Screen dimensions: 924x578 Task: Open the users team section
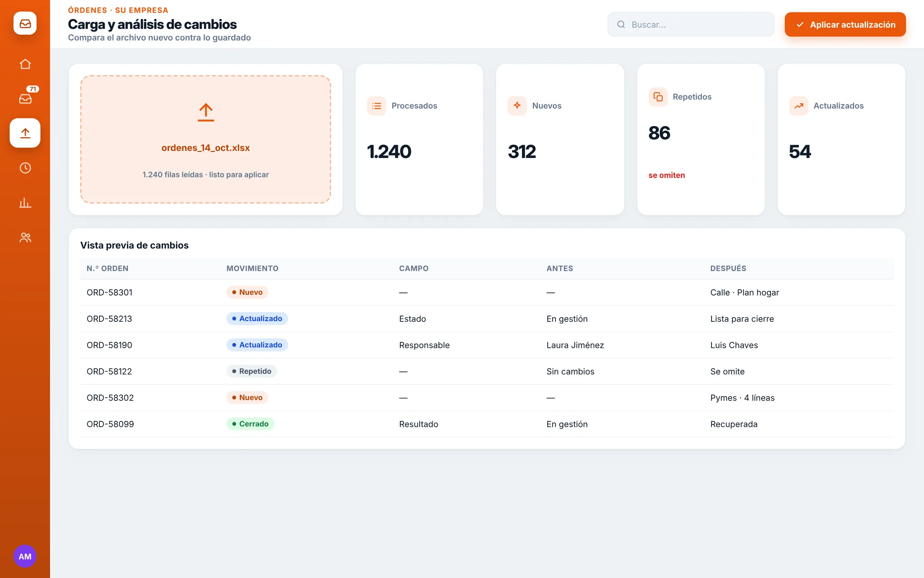coord(25,237)
